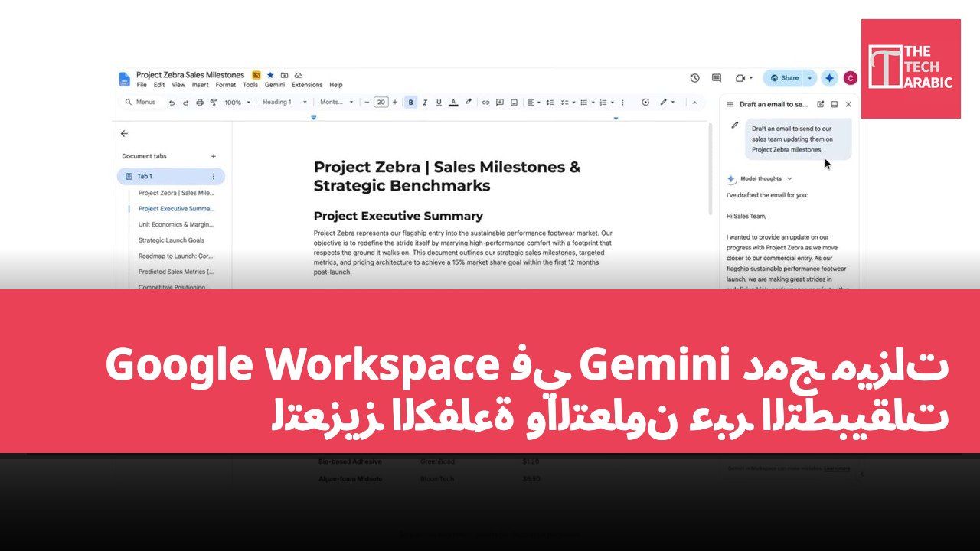
Task: Open the Extensions menu
Action: coord(307,85)
